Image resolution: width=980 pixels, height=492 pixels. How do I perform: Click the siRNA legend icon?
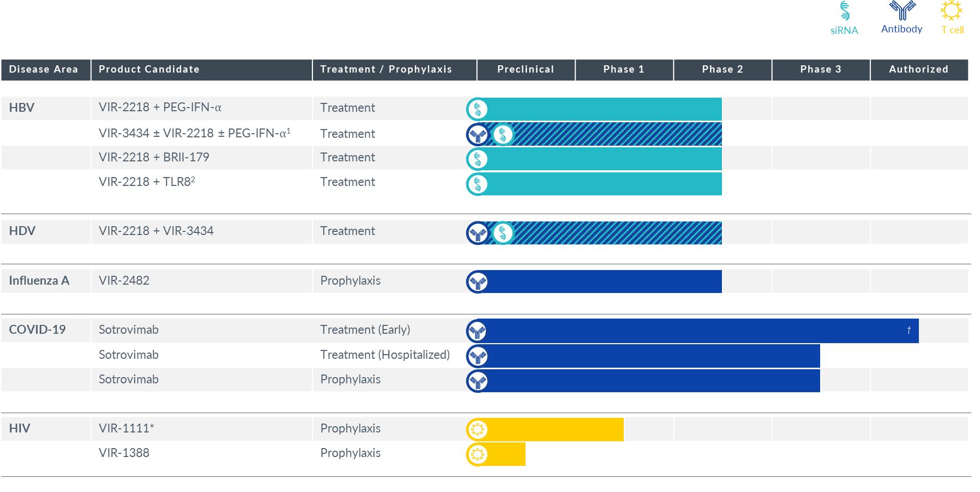pos(844,11)
